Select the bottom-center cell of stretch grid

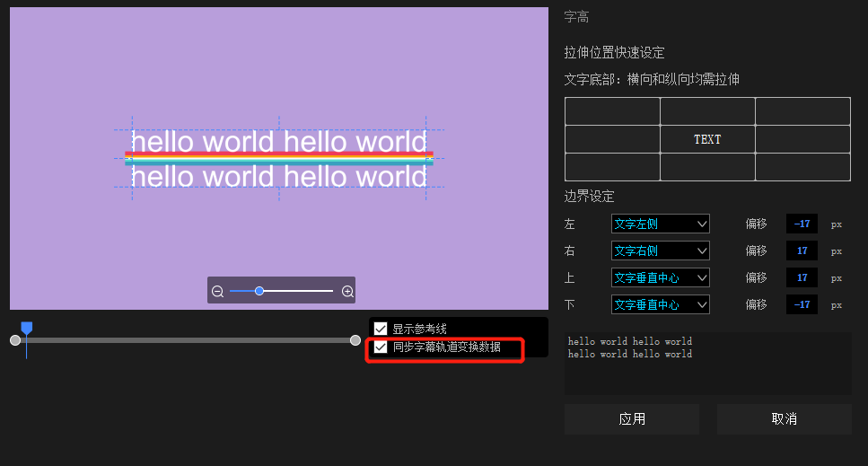click(x=707, y=167)
